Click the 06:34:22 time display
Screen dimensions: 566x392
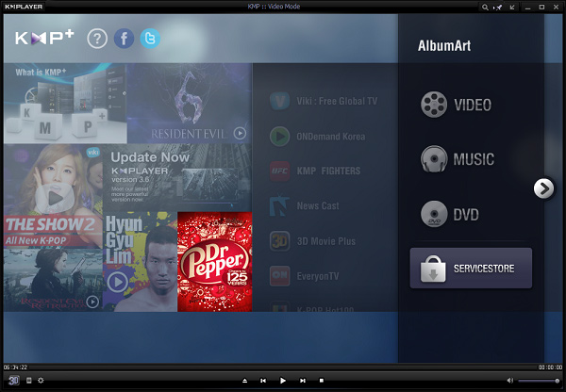pos(15,367)
